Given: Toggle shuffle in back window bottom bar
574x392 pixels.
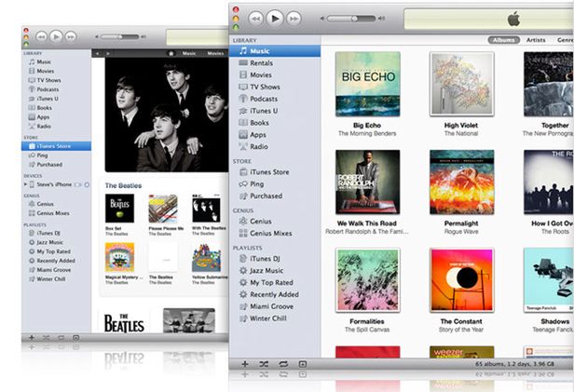Looking at the screenshot, I should (47, 337).
